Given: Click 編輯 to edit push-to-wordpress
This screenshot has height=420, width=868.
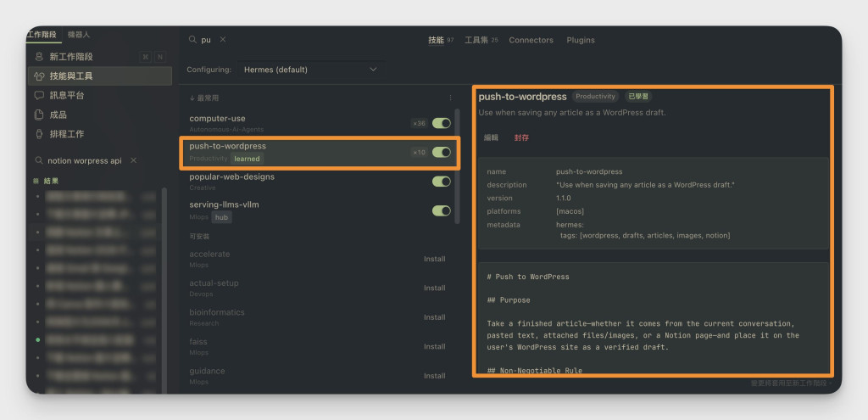Looking at the screenshot, I should (x=491, y=137).
